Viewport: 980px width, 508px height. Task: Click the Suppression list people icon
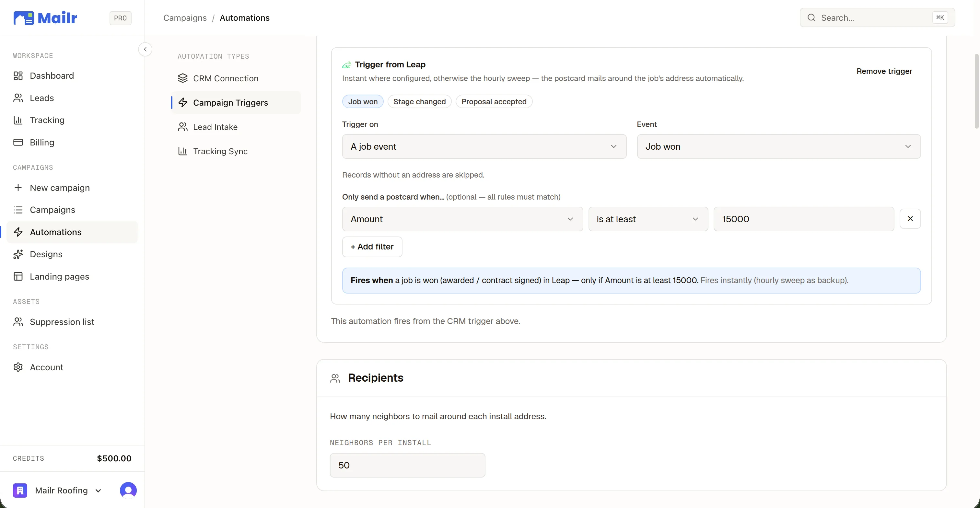tap(18, 322)
